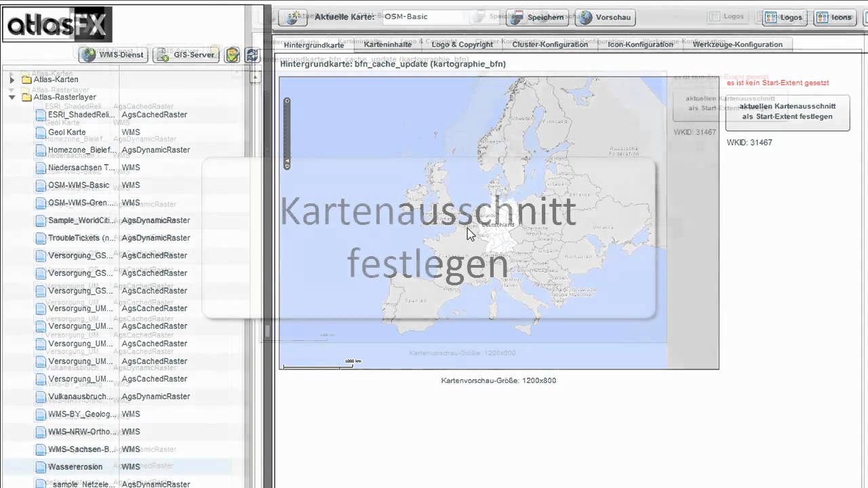Set current map extent as Start-Extent
This screenshot has width=868, height=488.
pyautogui.click(x=787, y=112)
